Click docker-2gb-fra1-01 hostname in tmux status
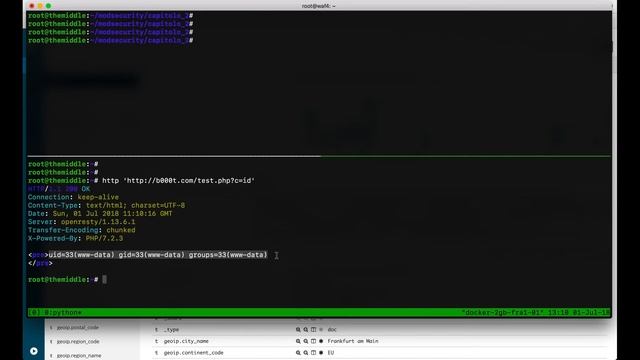Image resolution: width=640 pixels, height=360 pixels. coord(502,313)
